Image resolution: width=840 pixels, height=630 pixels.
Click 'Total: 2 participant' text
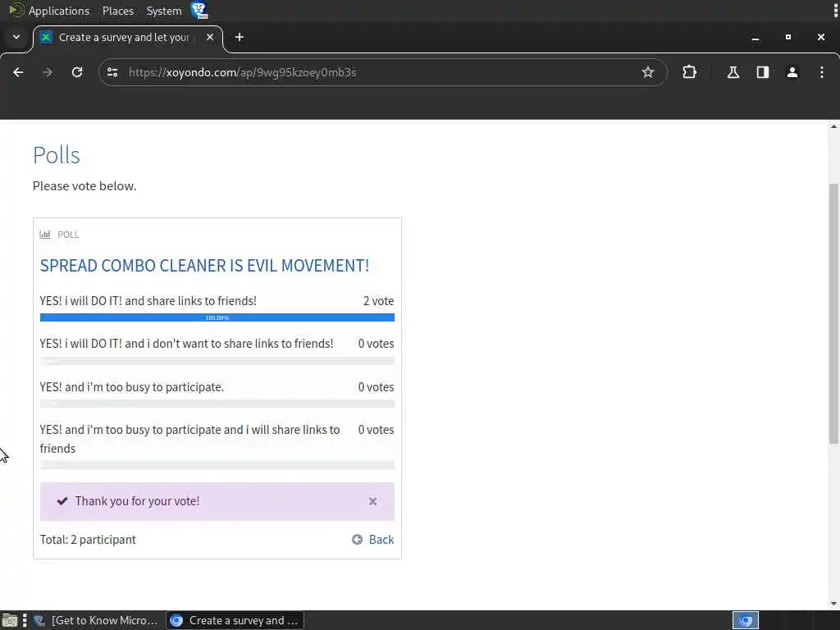[88, 540]
